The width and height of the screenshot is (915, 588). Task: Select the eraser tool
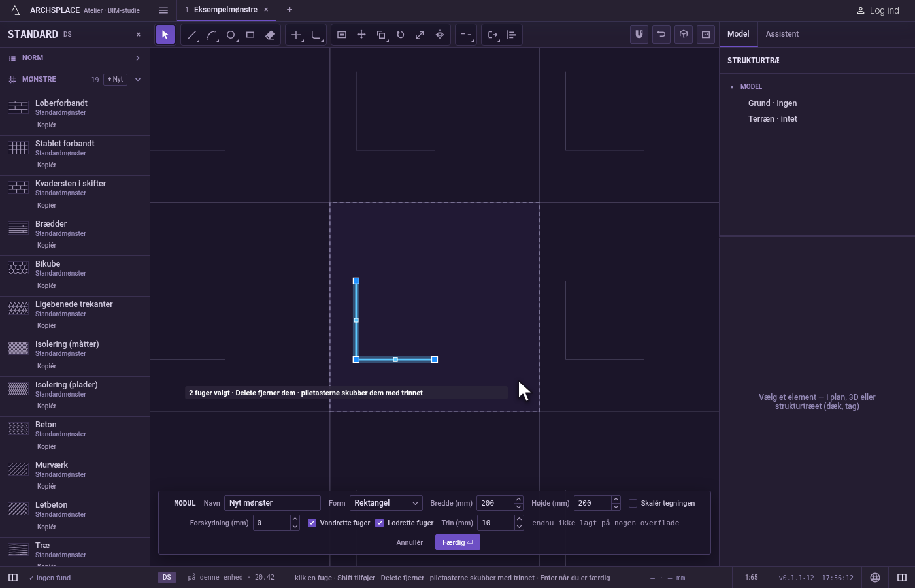(x=270, y=35)
